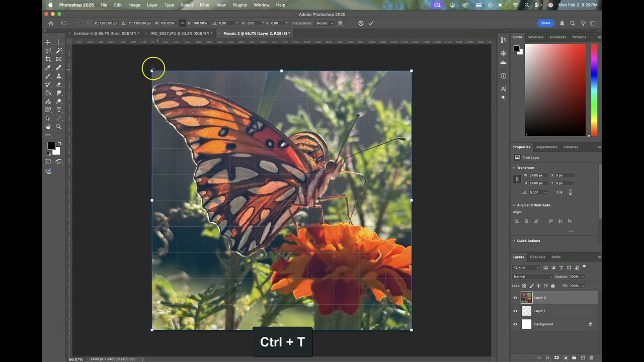Select the Horizontal Type tool
The width and height of the screenshot is (644, 362).
(59, 110)
